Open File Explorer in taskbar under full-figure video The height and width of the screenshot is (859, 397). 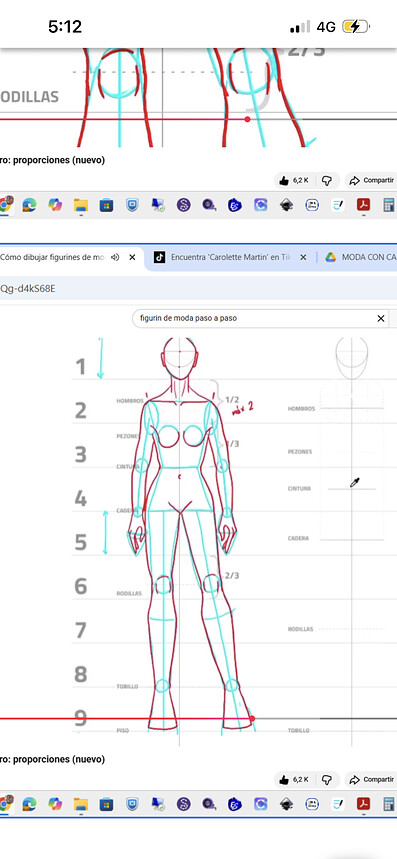tap(80, 804)
